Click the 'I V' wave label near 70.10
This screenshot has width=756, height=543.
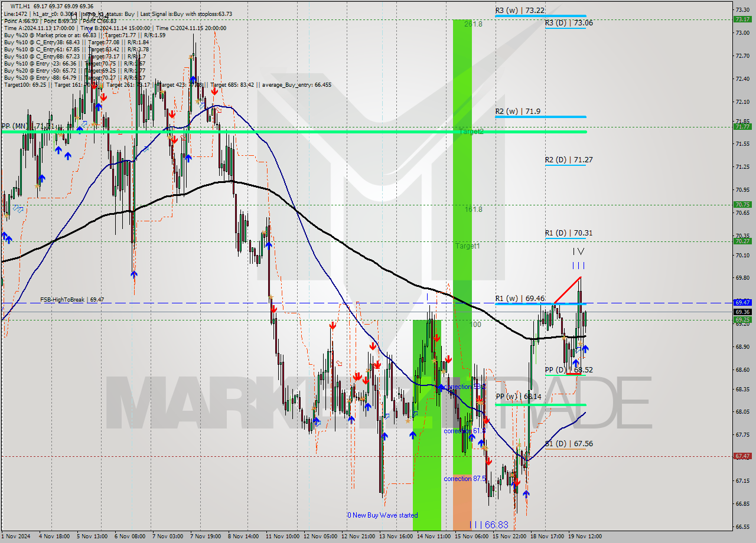(x=579, y=251)
